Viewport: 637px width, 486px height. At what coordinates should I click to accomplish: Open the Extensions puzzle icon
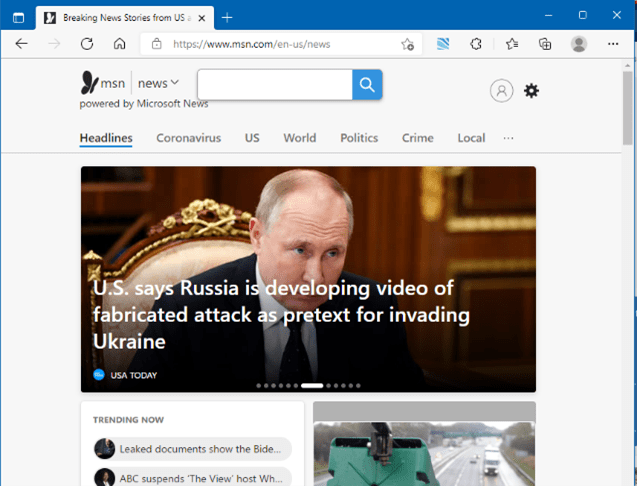coord(477,44)
